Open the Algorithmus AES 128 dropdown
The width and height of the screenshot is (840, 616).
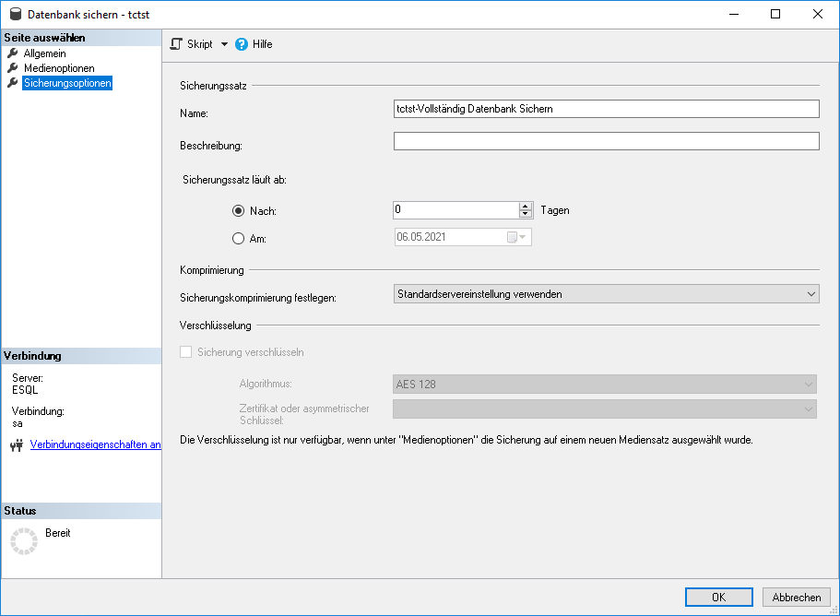click(x=606, y=385)
